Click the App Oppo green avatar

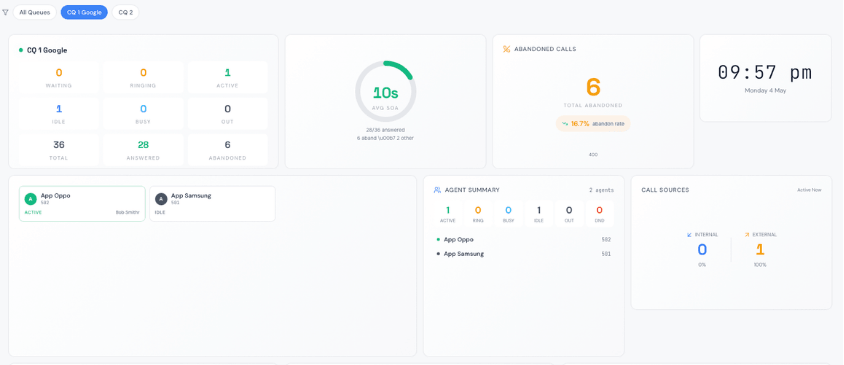(x=31, y=199)
